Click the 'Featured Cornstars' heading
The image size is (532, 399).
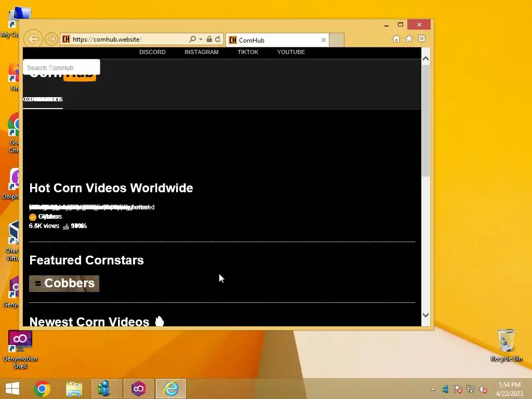(x=87, y=260)
